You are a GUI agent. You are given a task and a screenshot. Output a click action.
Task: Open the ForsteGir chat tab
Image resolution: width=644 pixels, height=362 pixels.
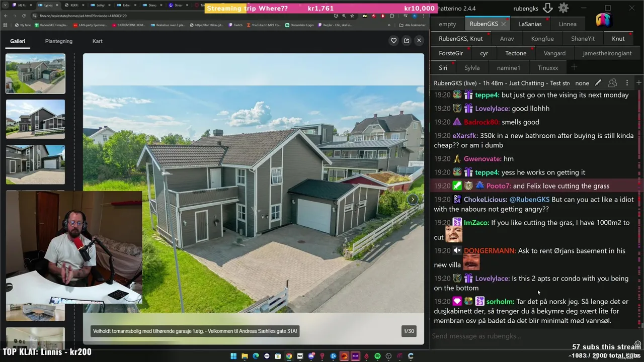(x=451, y=53)
